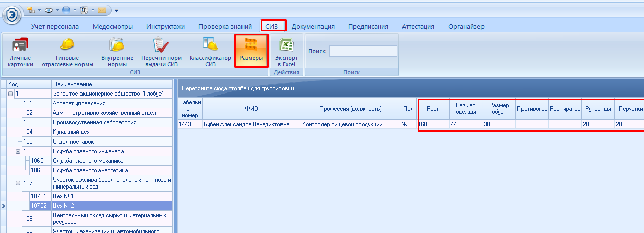Viewport: 644px width, 233px height.
Task: Click Размер одежды column header
Action: [x=465, y=108]
